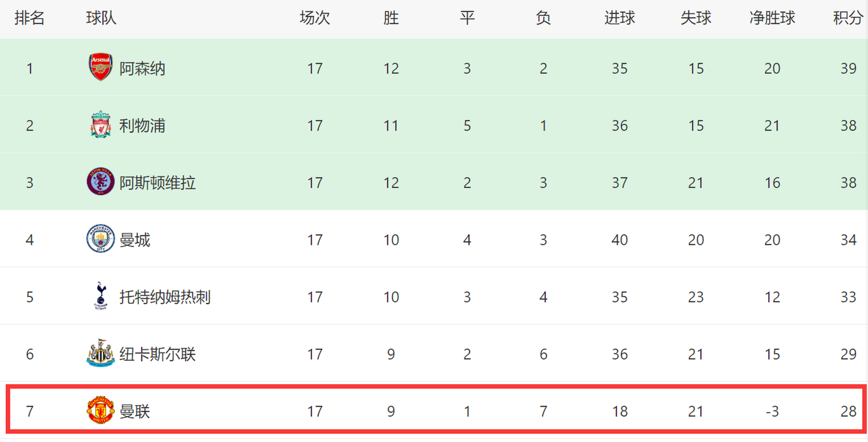Click the Manchester City crest icon
Image resolution: width=868 pixels, height=442 pixels.
tap(100, 239)
